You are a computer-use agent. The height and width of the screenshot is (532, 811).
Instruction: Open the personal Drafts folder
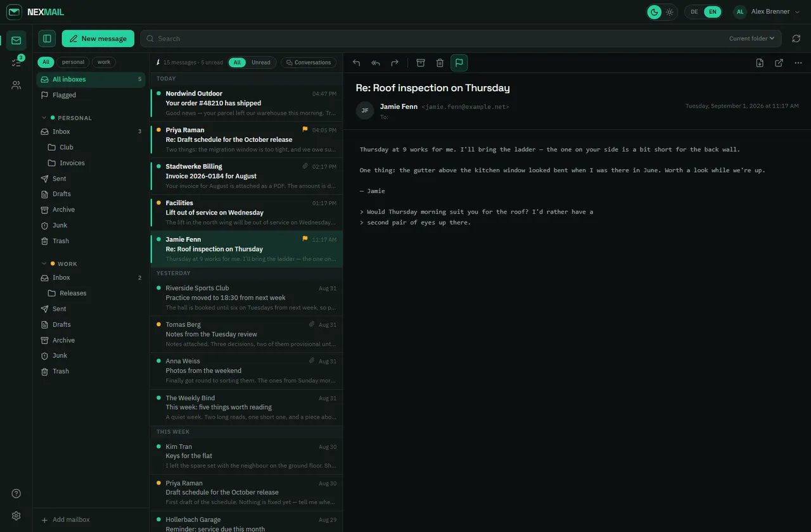[91, 194]
